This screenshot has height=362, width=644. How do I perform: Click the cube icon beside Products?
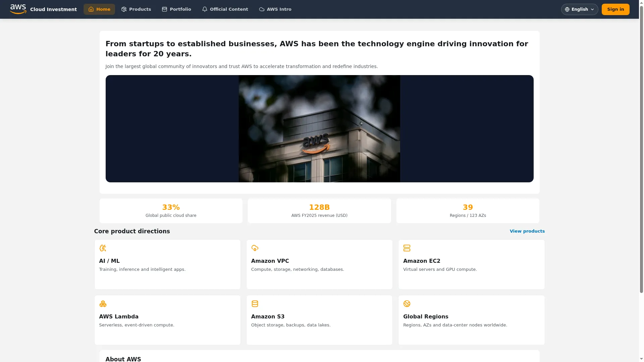tap(124, 9)
